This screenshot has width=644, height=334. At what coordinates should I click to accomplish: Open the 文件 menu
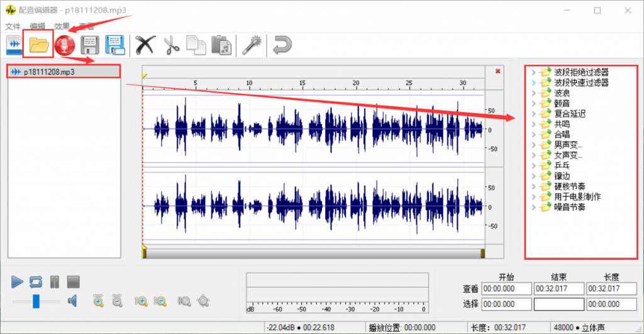[13, 26]
